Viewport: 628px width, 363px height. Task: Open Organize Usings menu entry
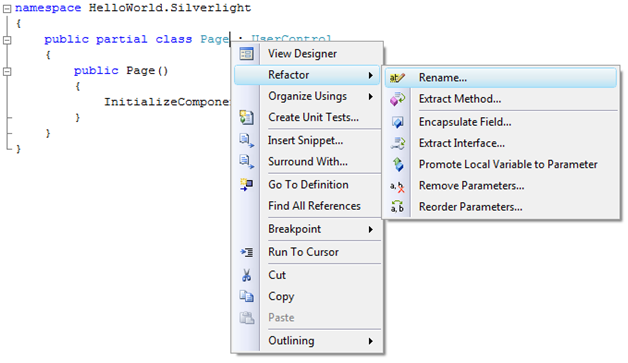(307, 96)
